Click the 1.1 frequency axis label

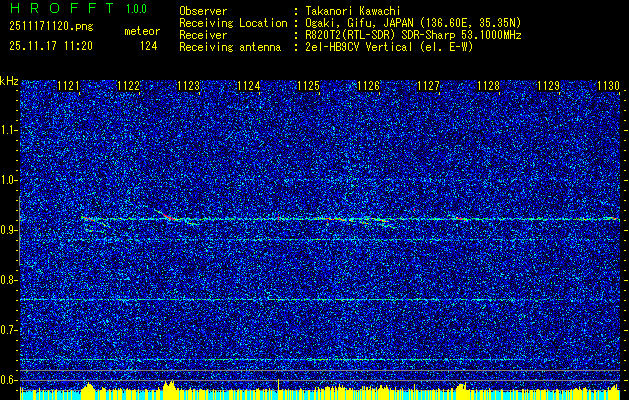click(x=9, y=130)
